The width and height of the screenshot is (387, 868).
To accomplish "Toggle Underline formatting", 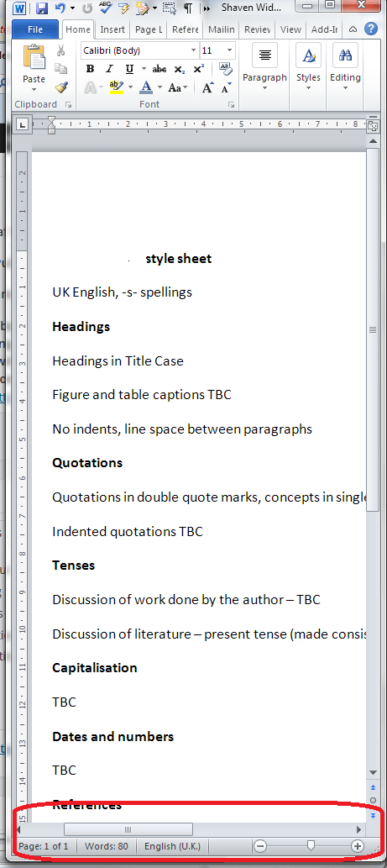I will (x=129, y=69).
